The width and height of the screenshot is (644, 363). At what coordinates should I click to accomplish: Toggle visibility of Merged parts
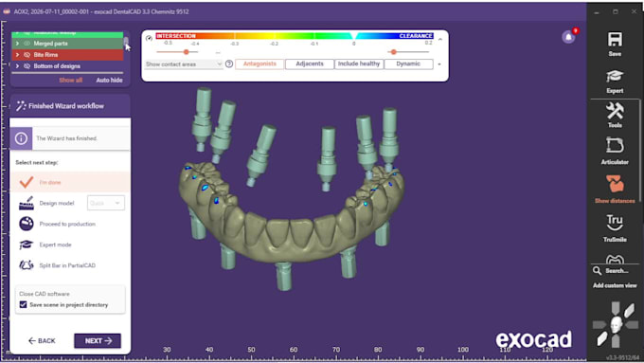pyautogui.click(x=27, y=44)
